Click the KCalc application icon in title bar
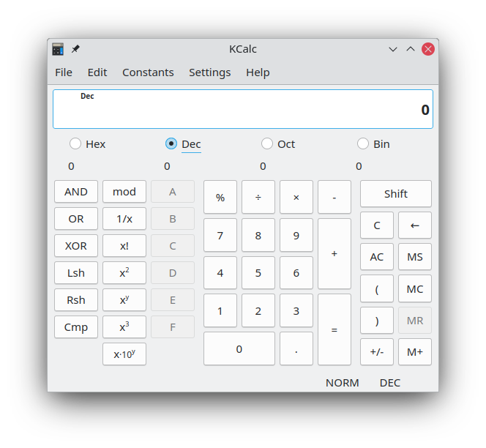486x448 pixels. click(x=58, y=49)
